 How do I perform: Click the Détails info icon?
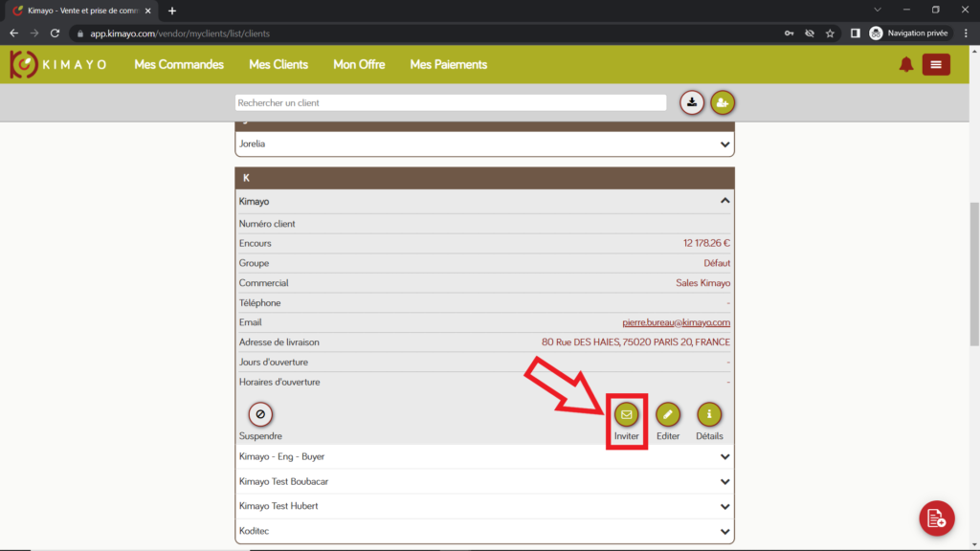(x=709, y=414)
